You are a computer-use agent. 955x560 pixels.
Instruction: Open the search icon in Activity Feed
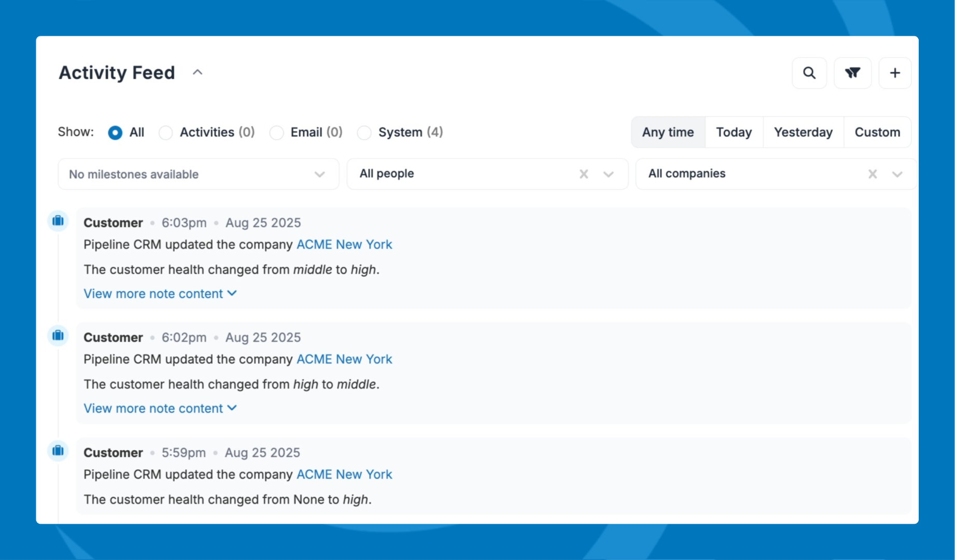tap(809, 73)
